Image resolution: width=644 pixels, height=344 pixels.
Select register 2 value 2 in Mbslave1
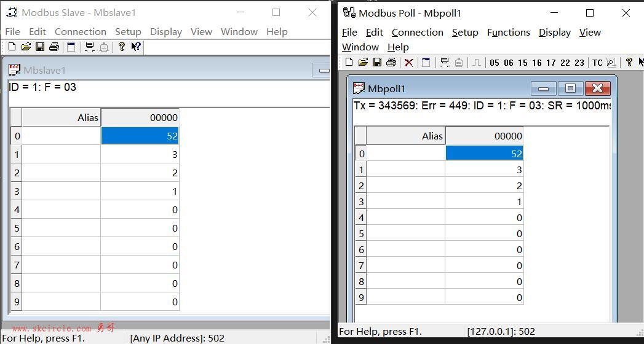[x=140, y=173]
